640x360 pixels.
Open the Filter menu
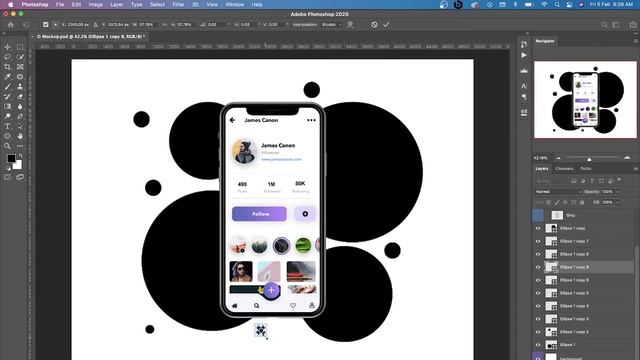178,4
